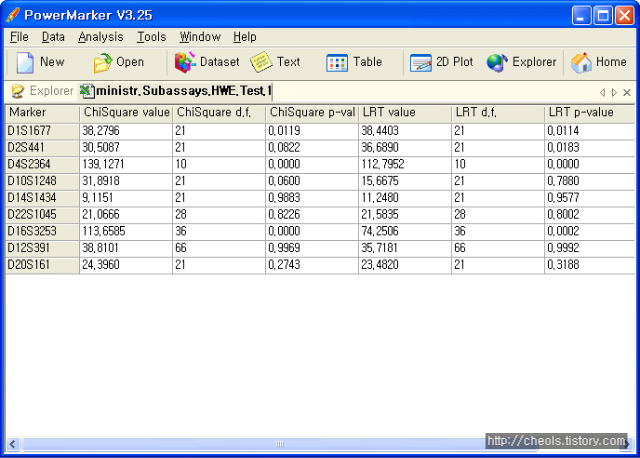Select row header D2S441
Screen dimensions: 640x458
(x=42, y=148)
